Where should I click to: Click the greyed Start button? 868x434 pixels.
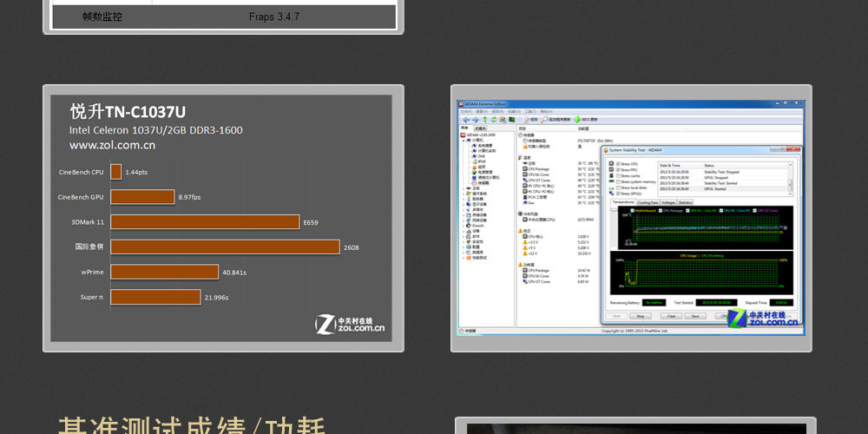[616, 316]
